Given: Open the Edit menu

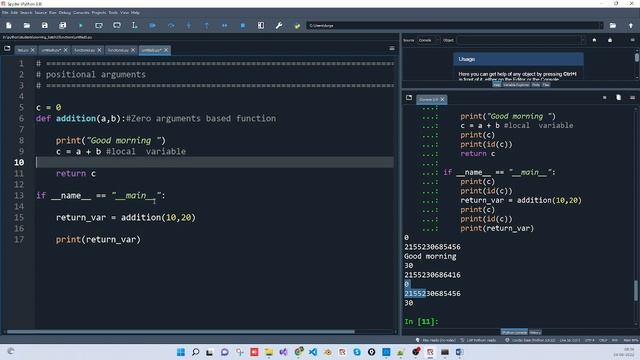Looking at the screenshot, I should click(x=14, y=13).
